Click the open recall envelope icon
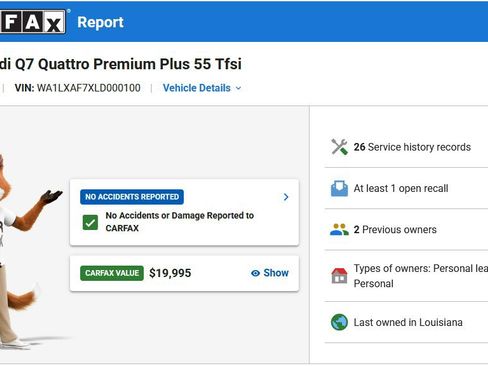 [x=339, y=188]
